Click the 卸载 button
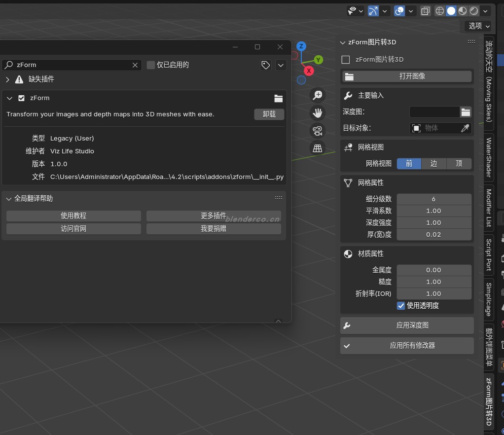The width and height of the screenshot is (504, 435). pyautogui.click(x=269, y=114)
